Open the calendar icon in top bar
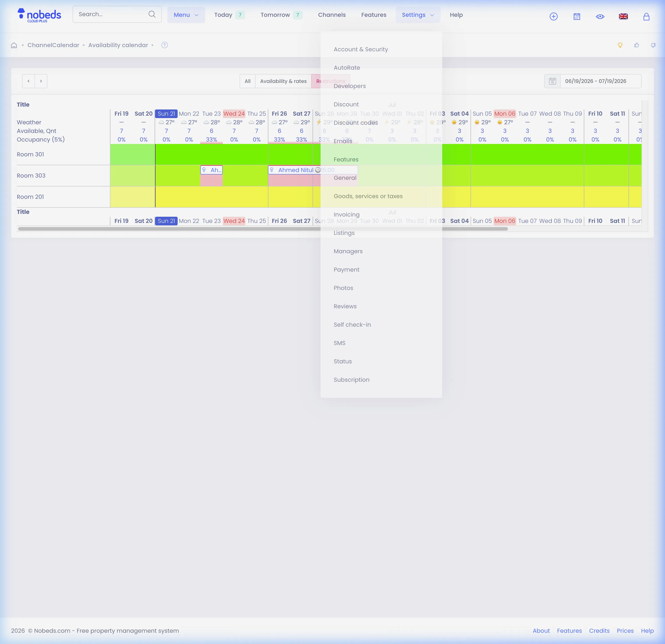Image resolution: width=665 pixels, height=644 pixels. tap(577, 16)
